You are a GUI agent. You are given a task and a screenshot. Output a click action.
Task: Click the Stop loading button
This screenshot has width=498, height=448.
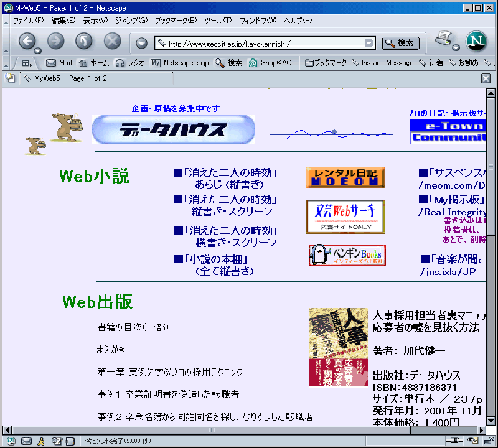[x=113, y=41]
